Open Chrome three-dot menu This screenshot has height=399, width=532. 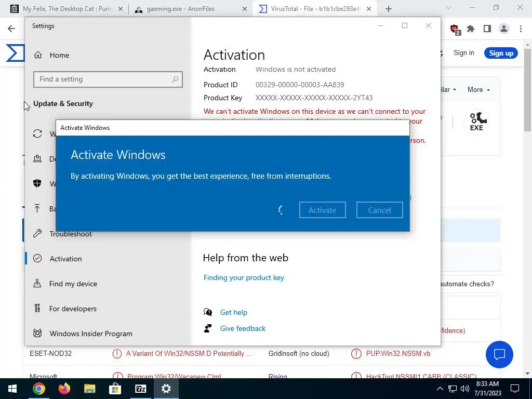(x=521, y=29)
